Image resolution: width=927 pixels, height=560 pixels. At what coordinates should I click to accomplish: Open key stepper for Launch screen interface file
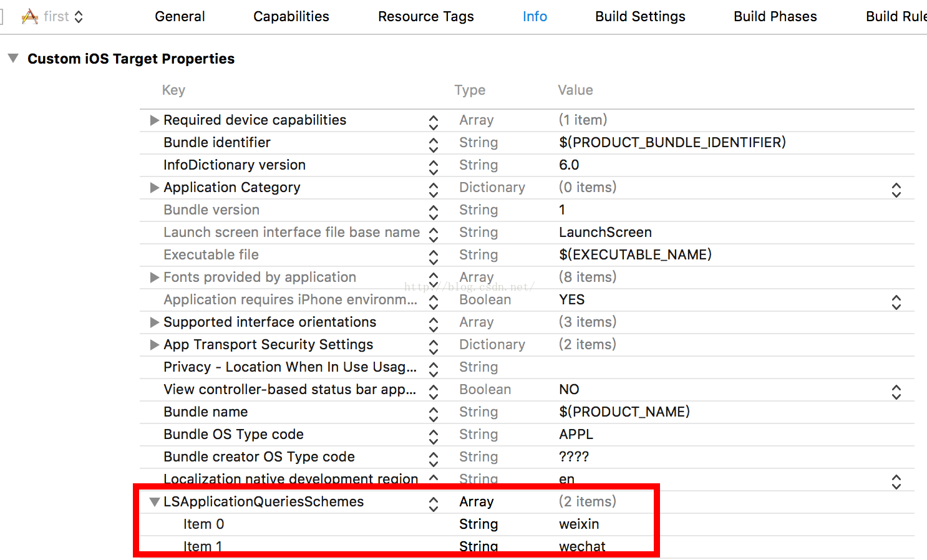(x=434, y=234)
